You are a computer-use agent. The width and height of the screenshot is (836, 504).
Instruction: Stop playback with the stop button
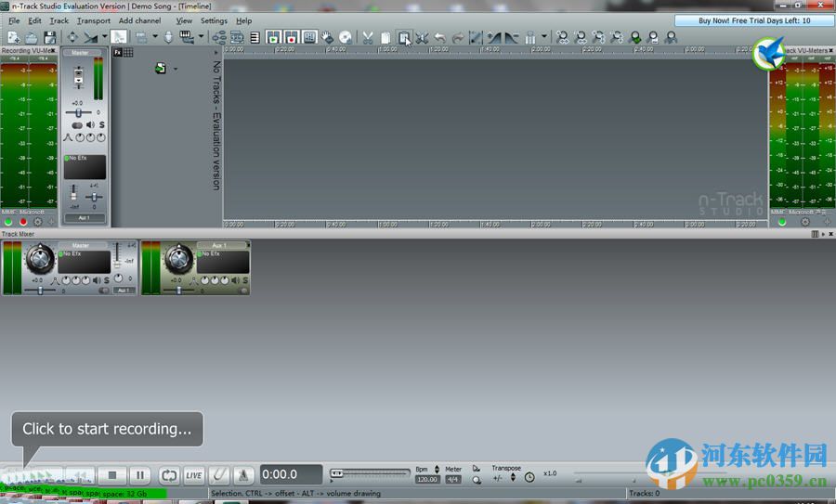[x=112, y=474]
